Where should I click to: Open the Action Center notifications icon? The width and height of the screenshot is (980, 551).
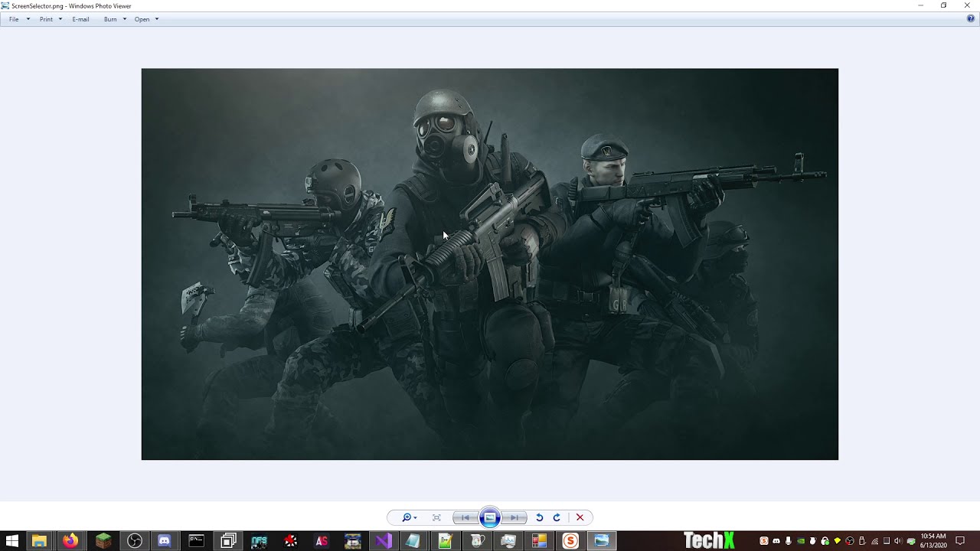[x=960, y=541]
